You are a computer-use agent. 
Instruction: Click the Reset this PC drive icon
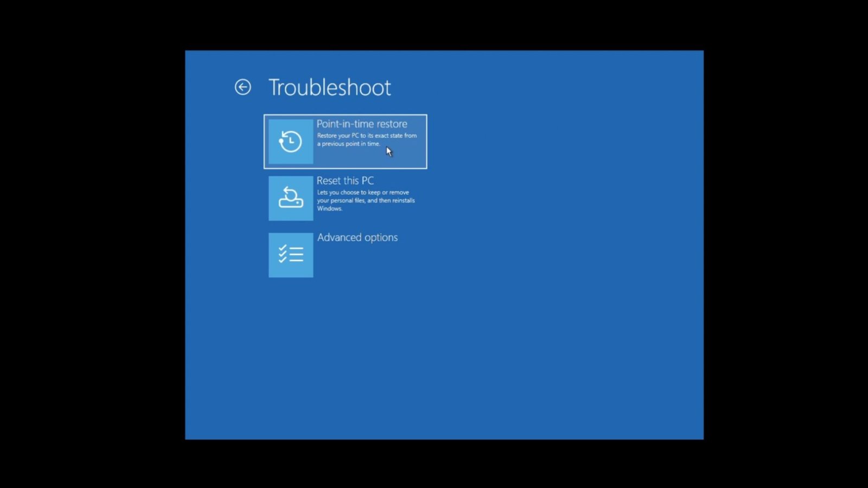291,198
